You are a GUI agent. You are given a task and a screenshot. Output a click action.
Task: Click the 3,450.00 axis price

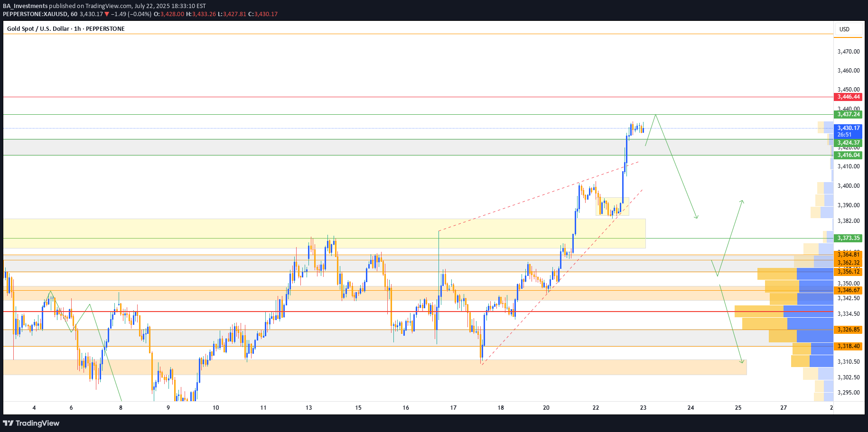click(849, 89)
